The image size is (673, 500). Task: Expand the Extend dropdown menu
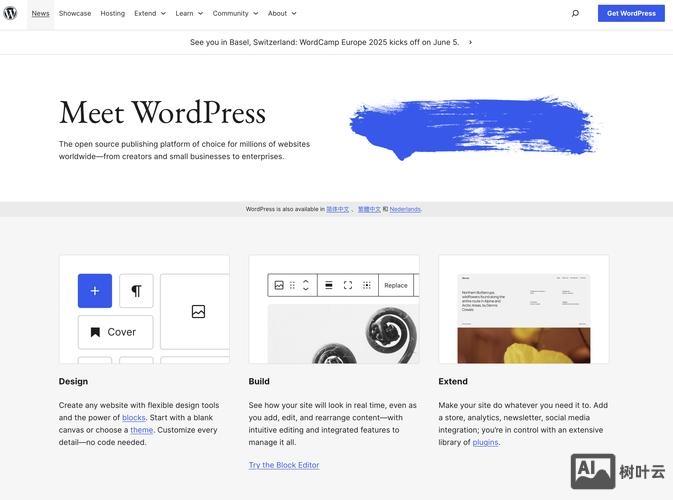pyautogui.click(x=150, y=14)
